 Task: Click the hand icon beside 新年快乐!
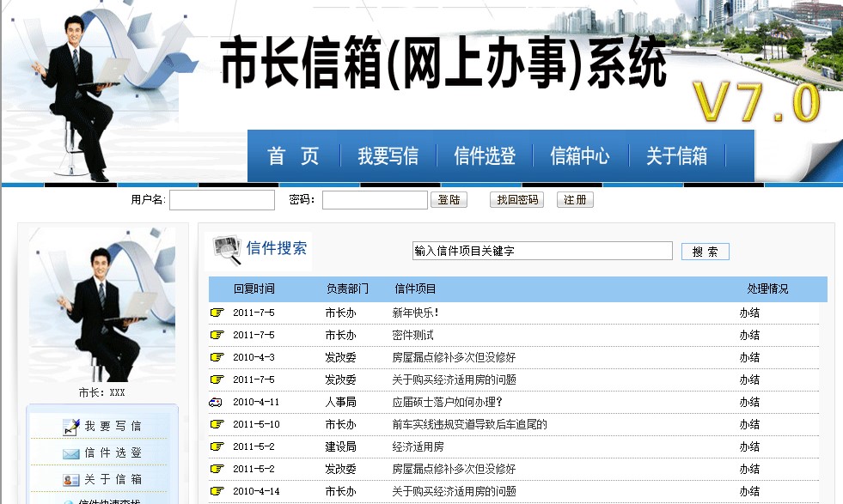click(217, 313)
